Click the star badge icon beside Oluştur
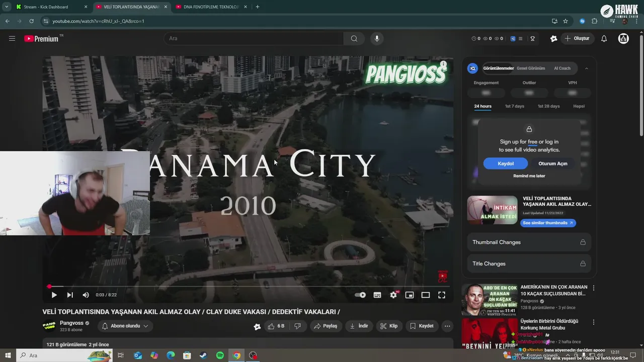This screenshot has height=362, width=644. 553,39
